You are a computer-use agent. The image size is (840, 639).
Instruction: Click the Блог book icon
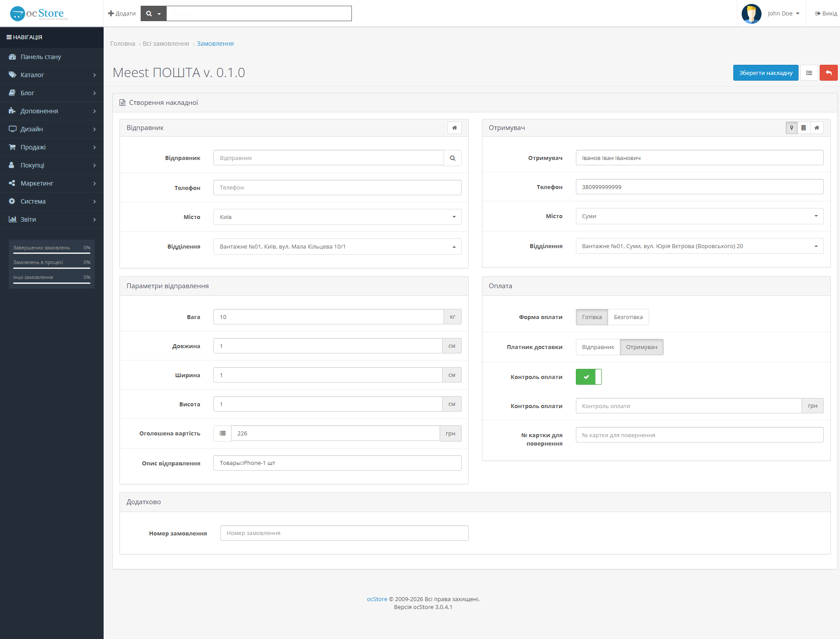coord(12,93)
